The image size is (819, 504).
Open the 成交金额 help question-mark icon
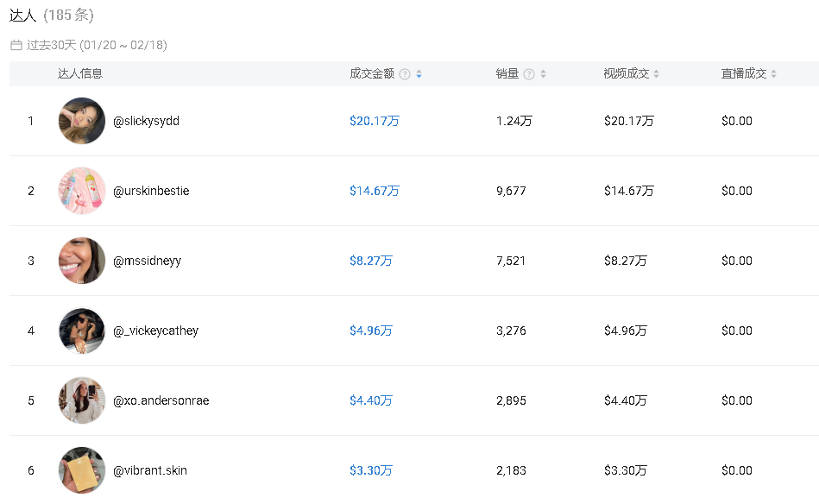coord(405,74)
